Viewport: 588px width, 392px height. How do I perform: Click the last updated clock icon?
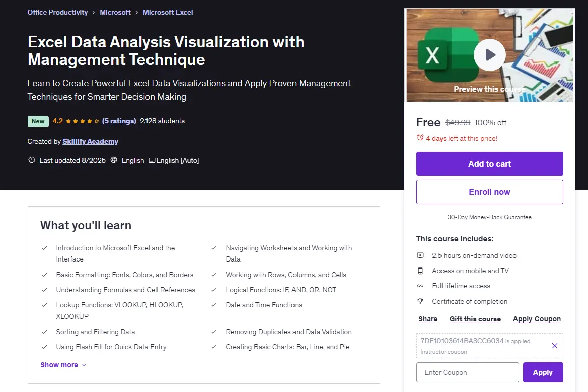click(32, 160)
